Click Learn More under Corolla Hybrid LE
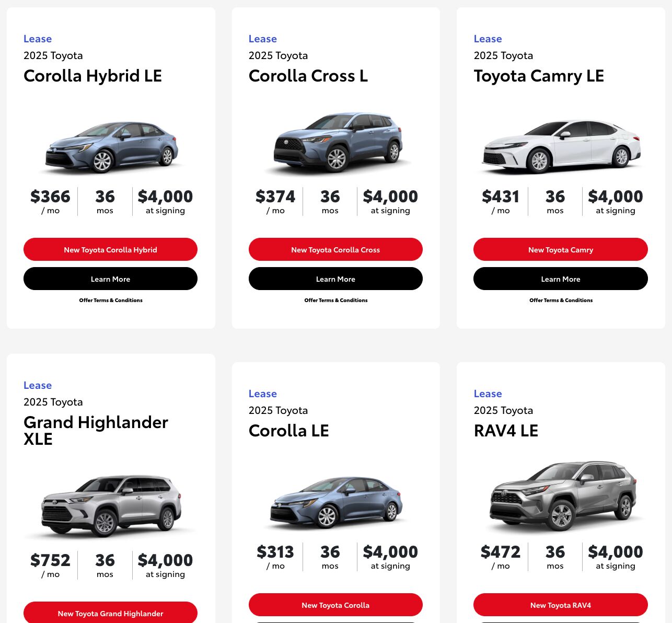This screenshot has width=672, height=623. (110, 279)
